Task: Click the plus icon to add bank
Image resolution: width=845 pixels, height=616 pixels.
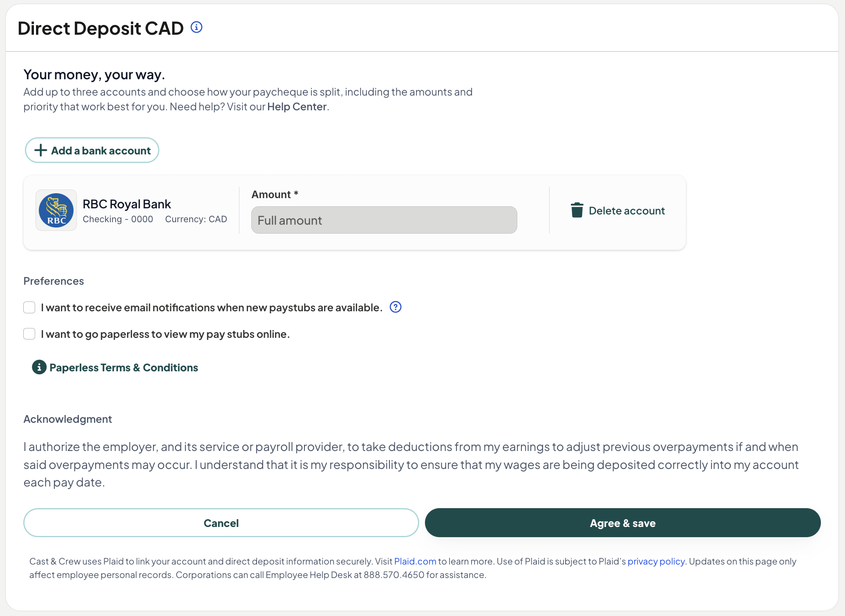Action: [x=40, y=150]
